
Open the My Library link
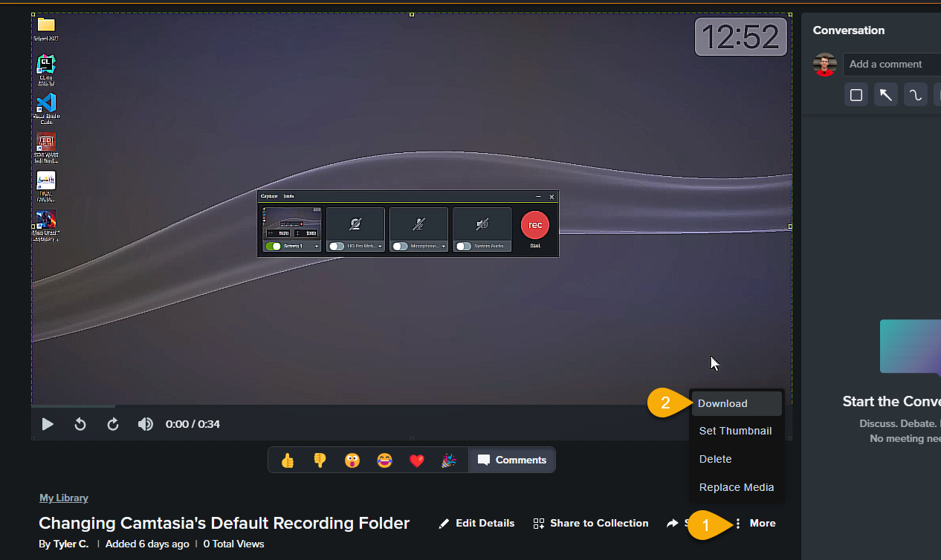tap(63, 498)
